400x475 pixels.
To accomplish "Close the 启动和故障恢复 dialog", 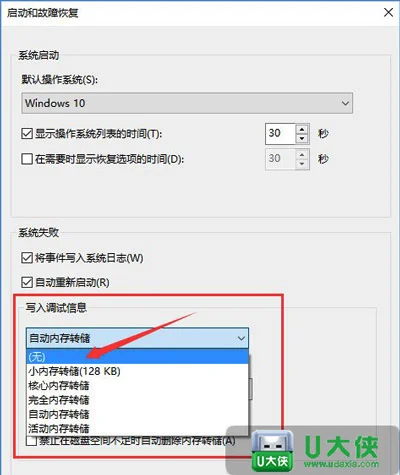I will [388, 13].
